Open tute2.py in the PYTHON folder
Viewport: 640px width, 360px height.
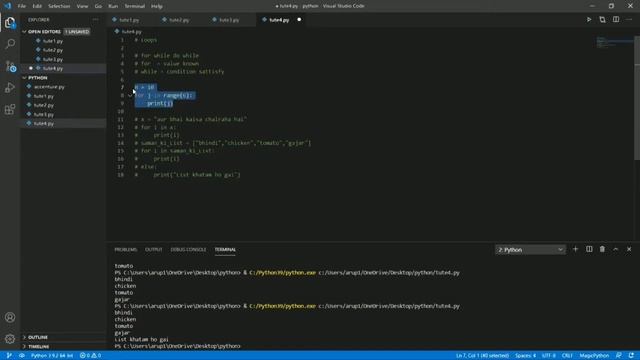44,105
